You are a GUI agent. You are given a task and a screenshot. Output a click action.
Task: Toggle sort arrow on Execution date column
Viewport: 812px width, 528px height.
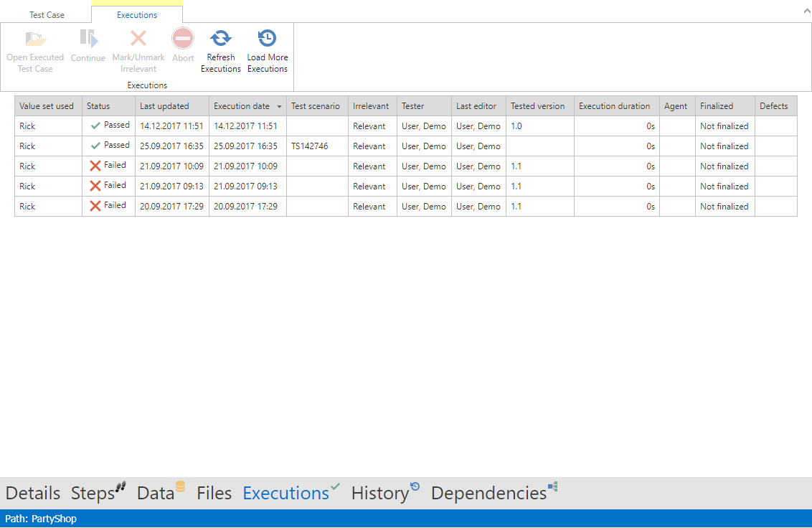(279, 106)
